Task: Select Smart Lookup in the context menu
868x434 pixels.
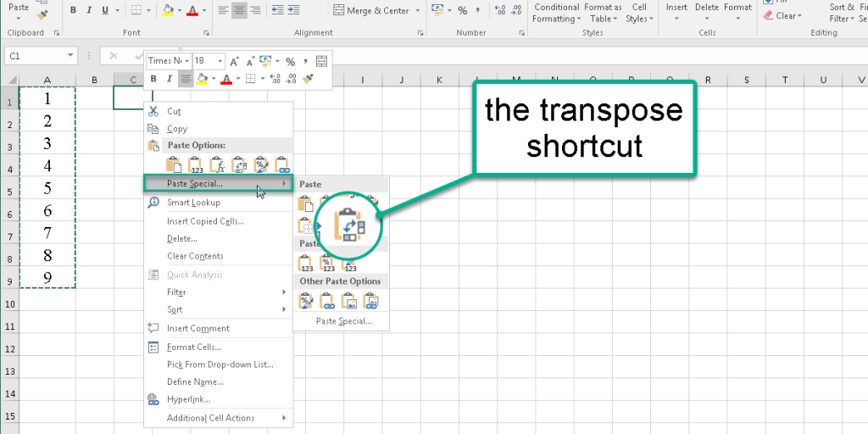Action: (194, 202)
